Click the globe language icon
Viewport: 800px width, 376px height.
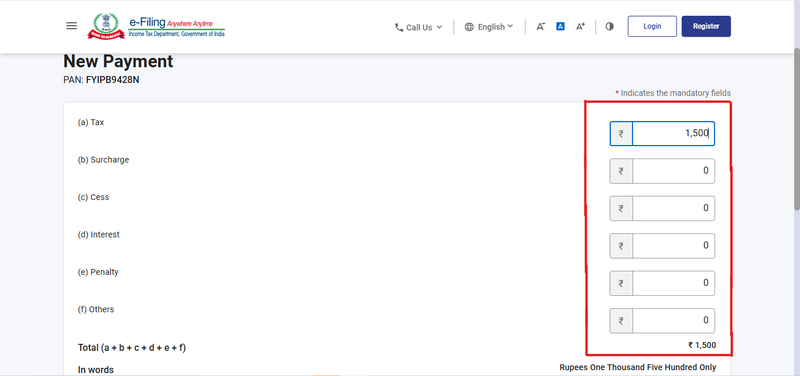pyautogui.click(x=469, y=27)
